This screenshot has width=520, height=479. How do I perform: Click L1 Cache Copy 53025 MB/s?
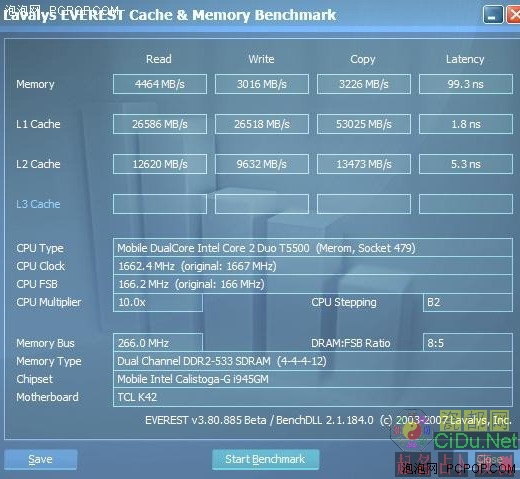click(x=364, y=124)
